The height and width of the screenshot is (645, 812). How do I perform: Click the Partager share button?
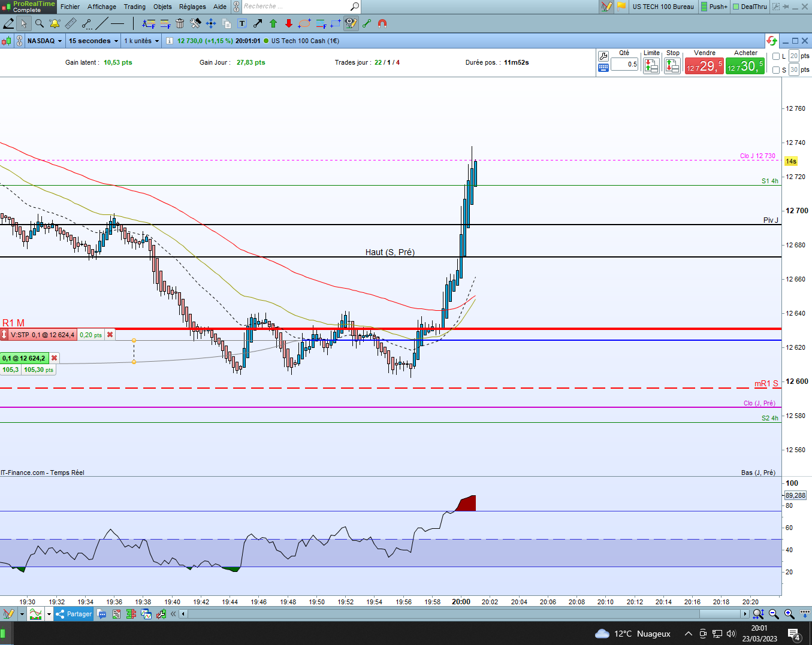tap(74, 614)
